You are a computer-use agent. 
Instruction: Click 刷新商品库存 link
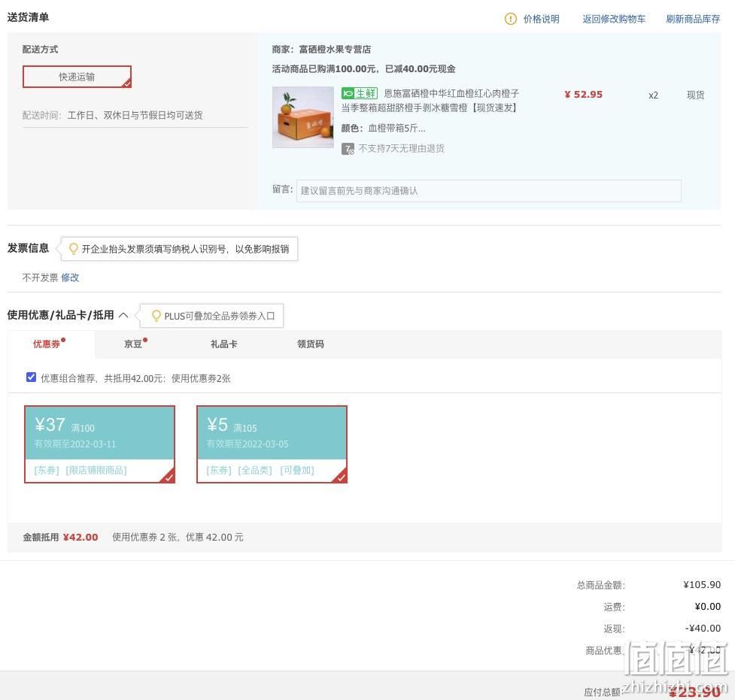693,19
